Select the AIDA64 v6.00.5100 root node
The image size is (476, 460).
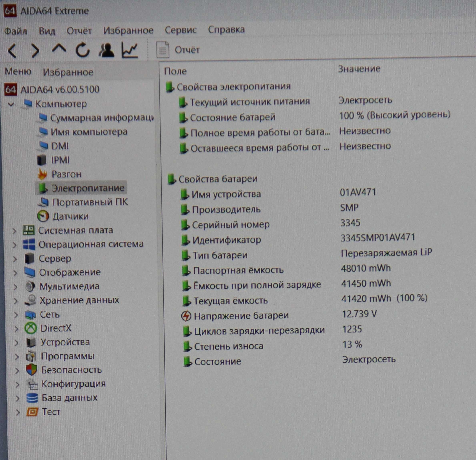(x=60, y=90)
